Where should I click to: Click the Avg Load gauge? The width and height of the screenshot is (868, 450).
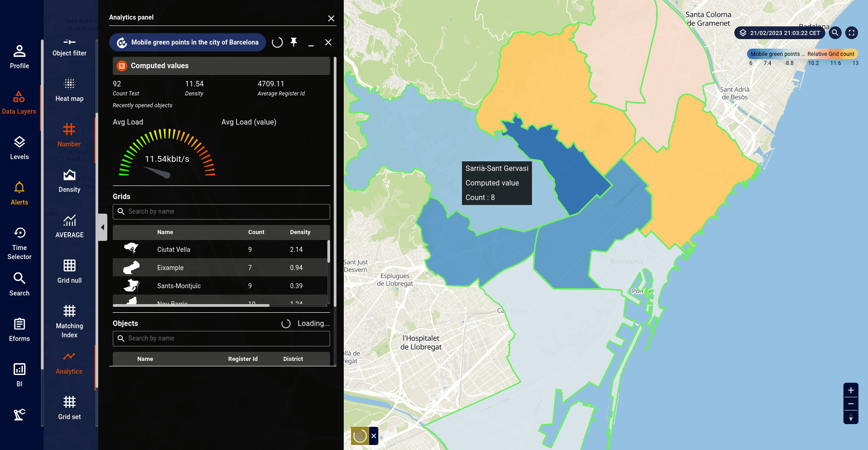coord(167,154)
